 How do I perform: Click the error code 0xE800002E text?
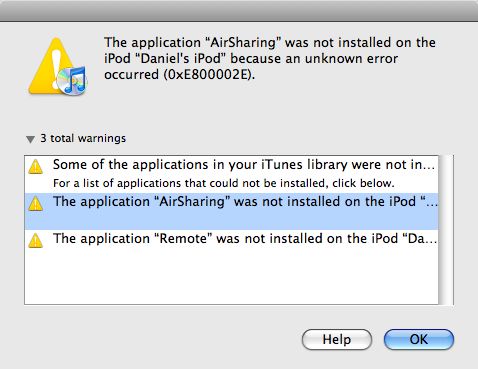point(209,74)
